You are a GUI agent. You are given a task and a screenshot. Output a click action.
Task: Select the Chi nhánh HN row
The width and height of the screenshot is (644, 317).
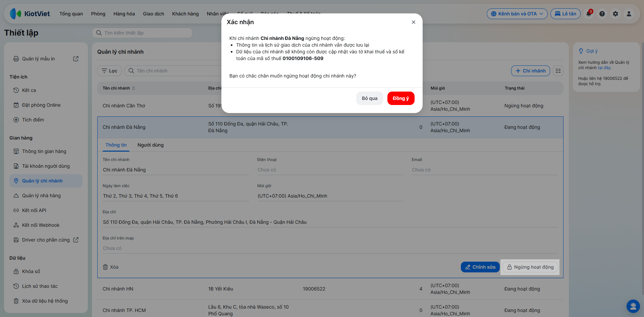[330, 289]
